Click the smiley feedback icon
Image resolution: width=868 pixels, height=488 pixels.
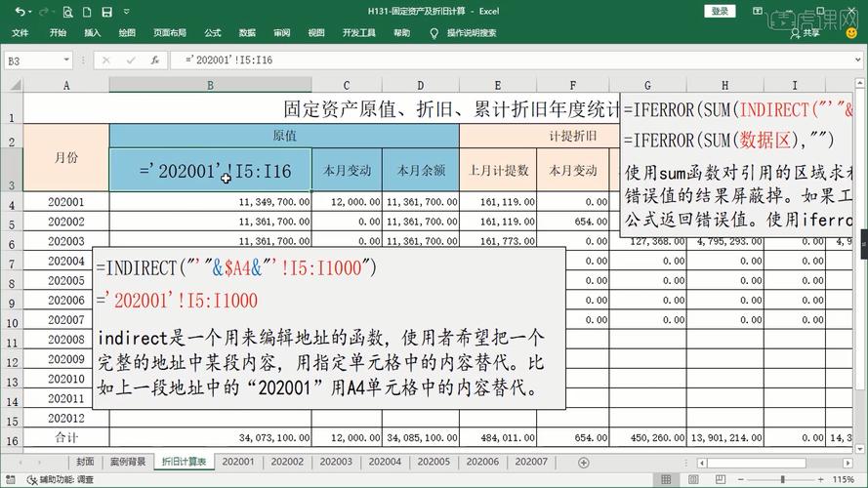tap(851, 33)
